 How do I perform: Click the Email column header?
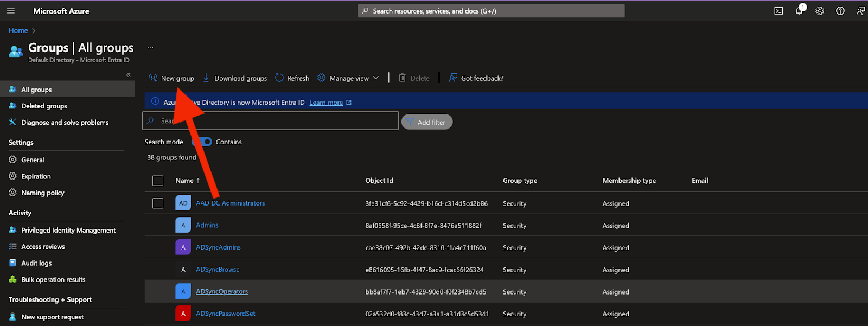[x=700, y=181]
